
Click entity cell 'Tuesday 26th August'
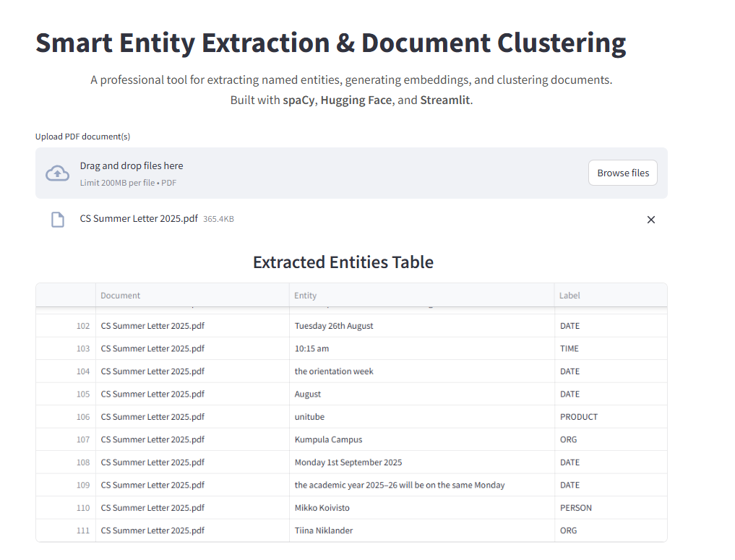click(x=421, y=326)
